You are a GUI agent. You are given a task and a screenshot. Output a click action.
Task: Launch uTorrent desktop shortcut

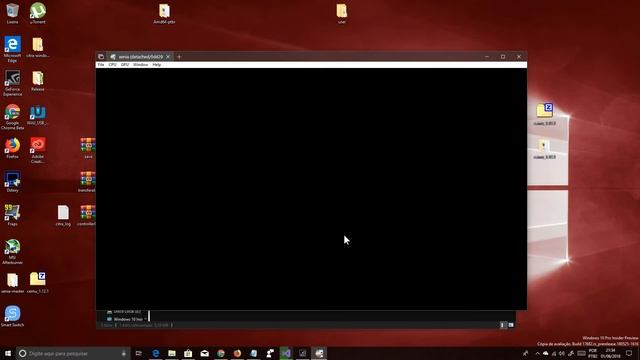click(38, 13)
